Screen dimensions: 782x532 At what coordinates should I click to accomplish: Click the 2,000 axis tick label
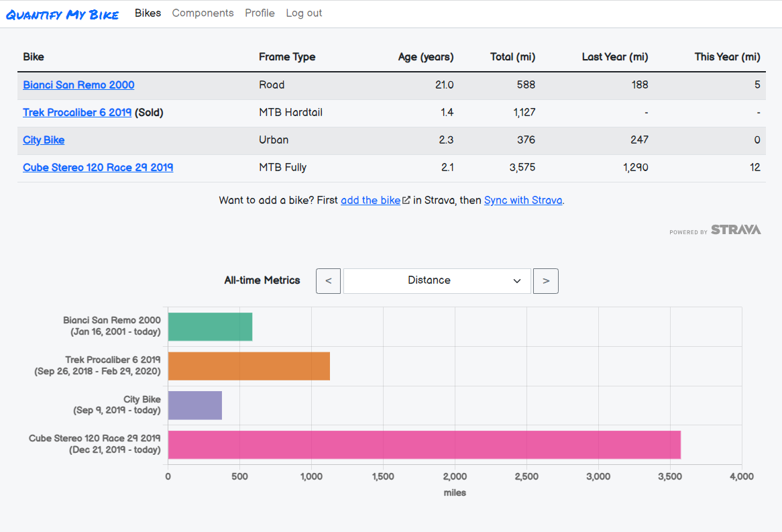pos(455,476)
